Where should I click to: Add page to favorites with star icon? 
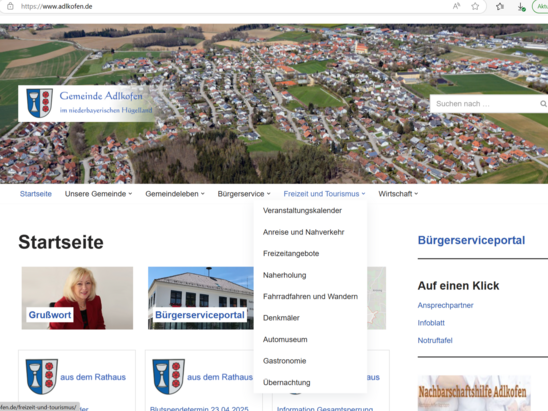click(x=475, y=6)
